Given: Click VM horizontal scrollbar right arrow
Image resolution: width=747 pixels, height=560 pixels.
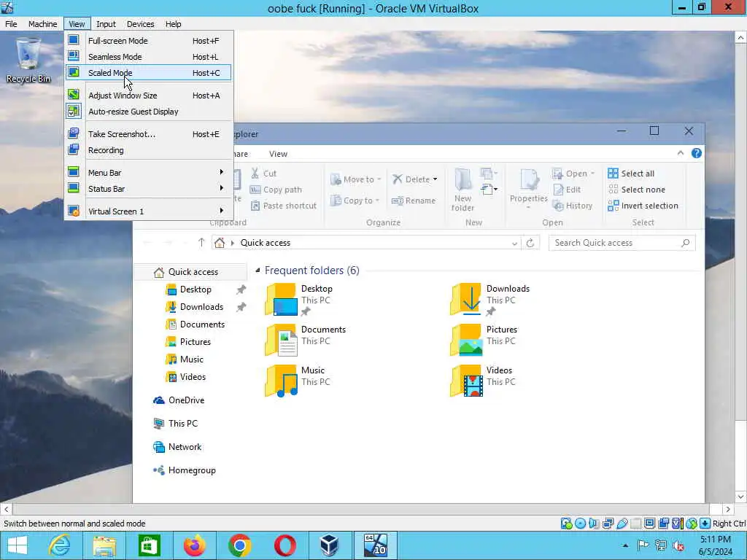Looking at the screenshot, I should point(727,509).
